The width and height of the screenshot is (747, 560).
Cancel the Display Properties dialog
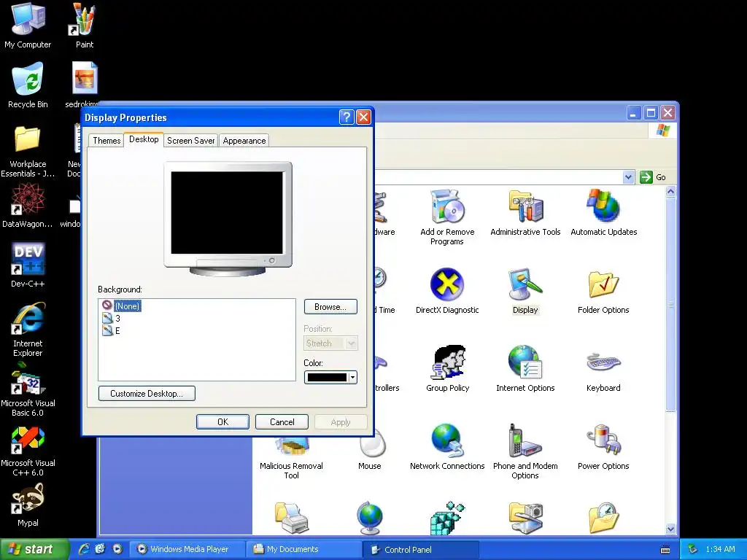pyautogui.click(x=282, y=422)
